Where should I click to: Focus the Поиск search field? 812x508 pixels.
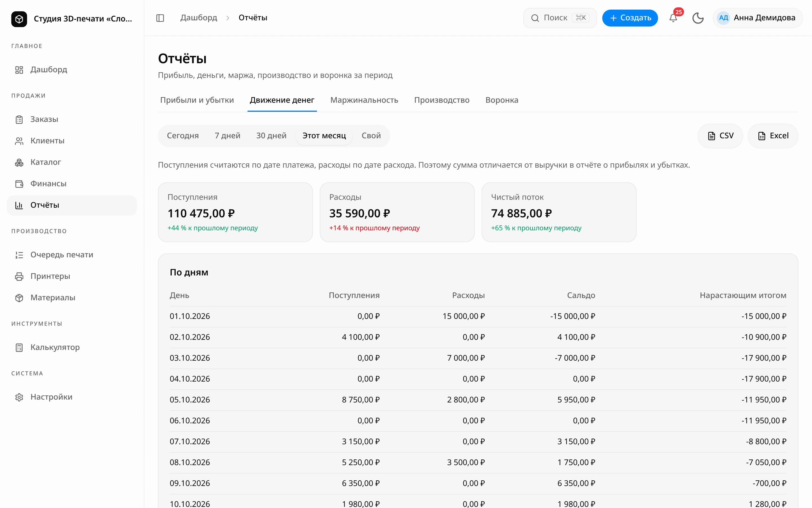[x=560, y=18]
